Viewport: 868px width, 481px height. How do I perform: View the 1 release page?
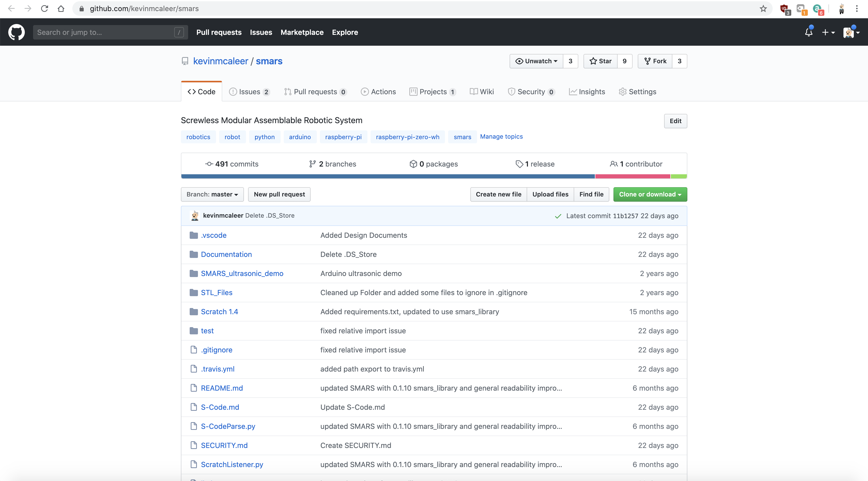535,164
